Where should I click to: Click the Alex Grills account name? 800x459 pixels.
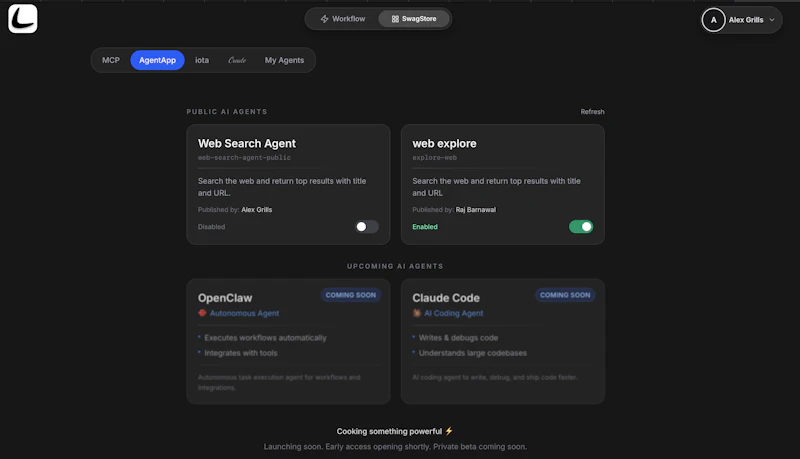pos(746,20)
